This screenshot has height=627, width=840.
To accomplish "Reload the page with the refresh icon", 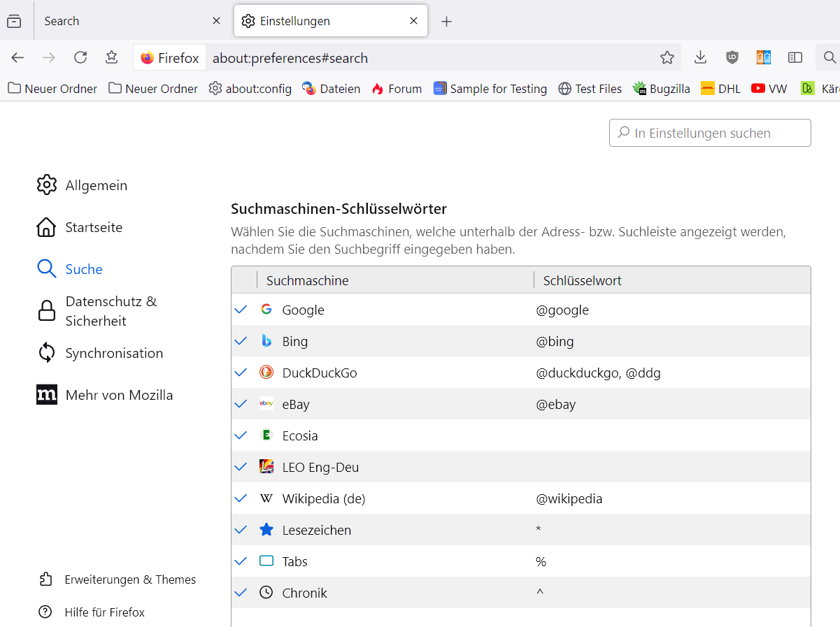I will [80, 58].
